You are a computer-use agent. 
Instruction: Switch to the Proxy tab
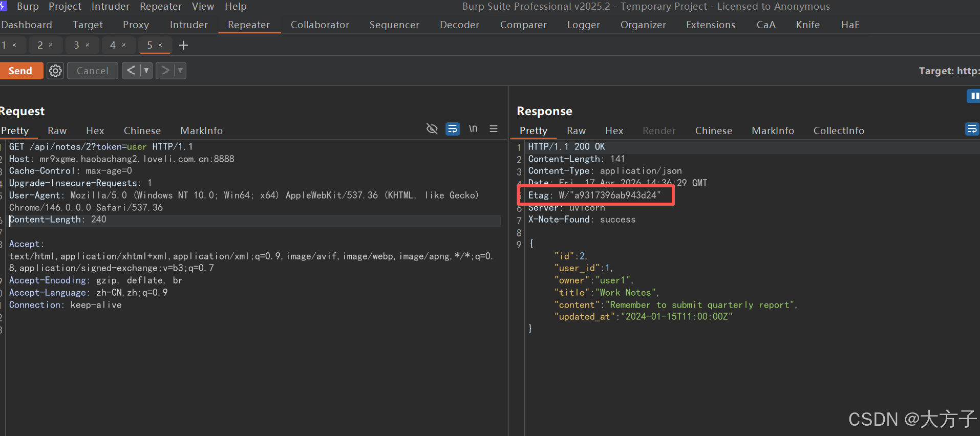pos(136,25)
